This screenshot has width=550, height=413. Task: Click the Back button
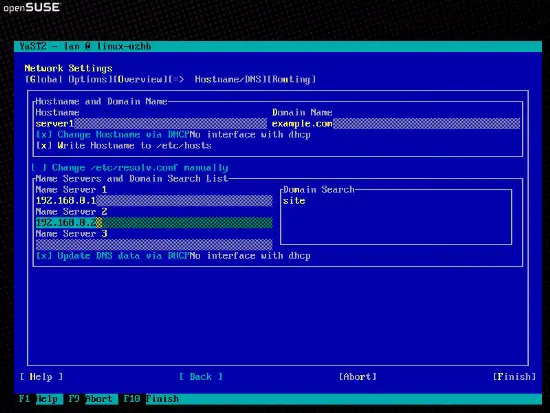click(x=201, y=377)
